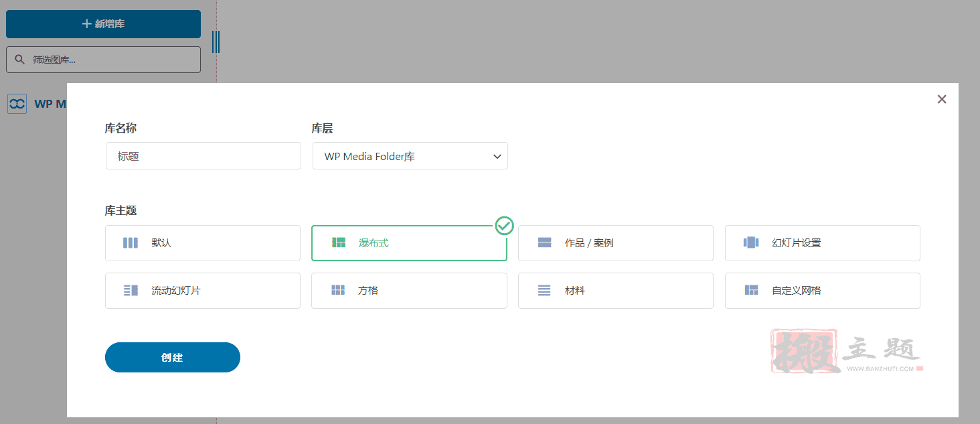Click the 流动幻灯片 flow slide icon
Screen dimensions: 980x424
(131, 291)
